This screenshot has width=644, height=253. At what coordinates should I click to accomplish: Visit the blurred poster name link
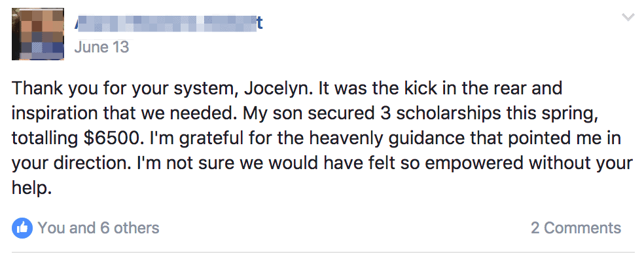[x=170, y=23]
